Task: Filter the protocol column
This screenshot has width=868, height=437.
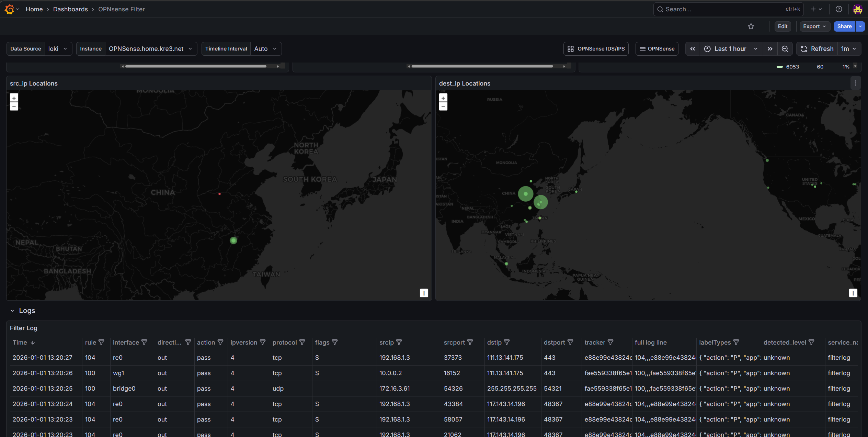Action: coord(302,342)
